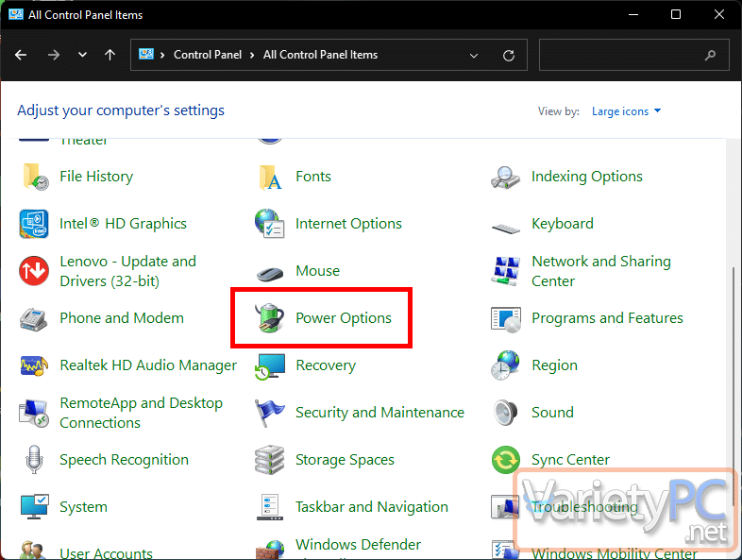
Task: Click the Taskbar and Navigation text label
Action: point(372,507)
